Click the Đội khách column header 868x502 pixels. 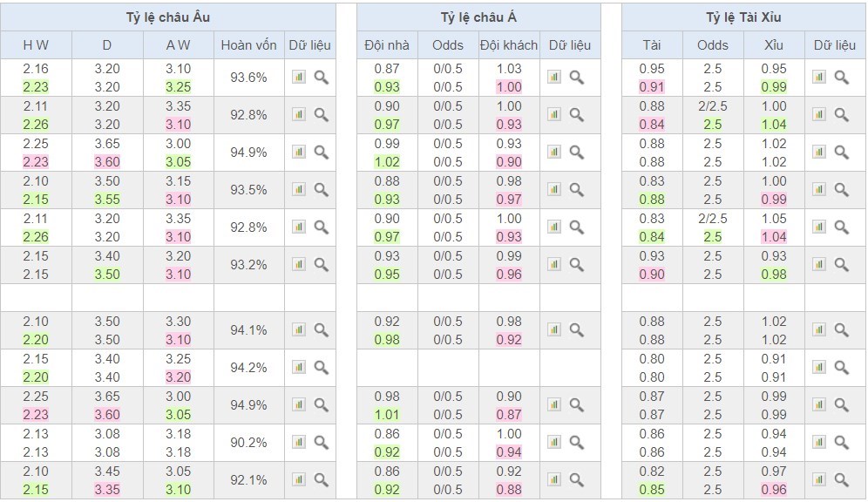(x=508, y=45)
